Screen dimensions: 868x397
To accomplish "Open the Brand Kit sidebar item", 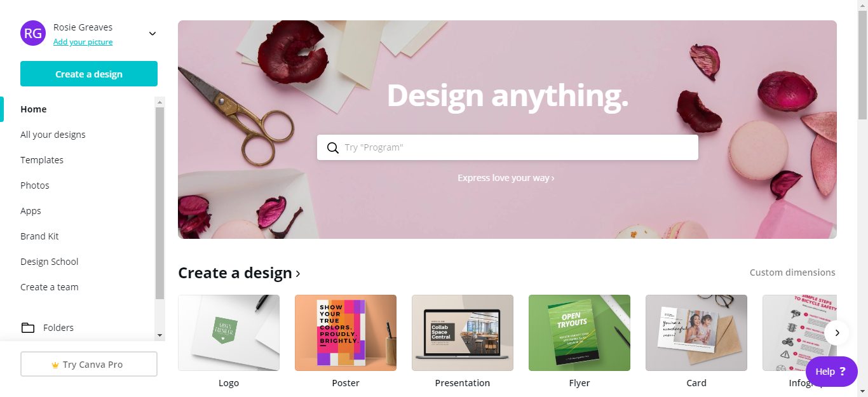I will click(39, 236).
